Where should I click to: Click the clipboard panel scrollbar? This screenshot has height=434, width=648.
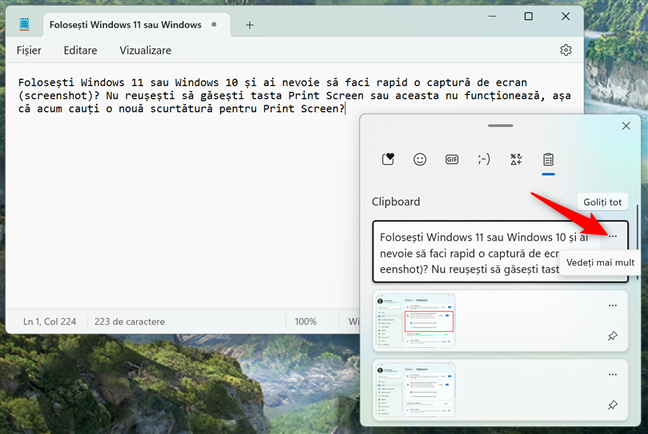point(637,242)
